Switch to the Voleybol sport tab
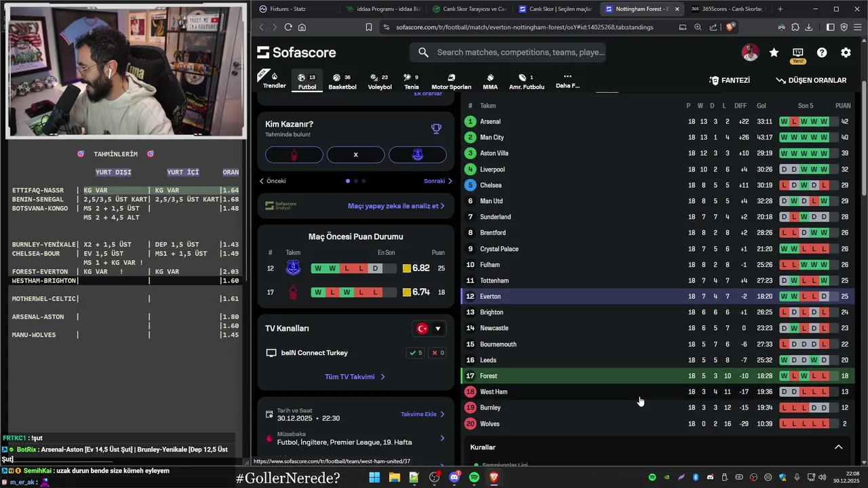This screenshot has height=488, width=868. pos(380,81)
